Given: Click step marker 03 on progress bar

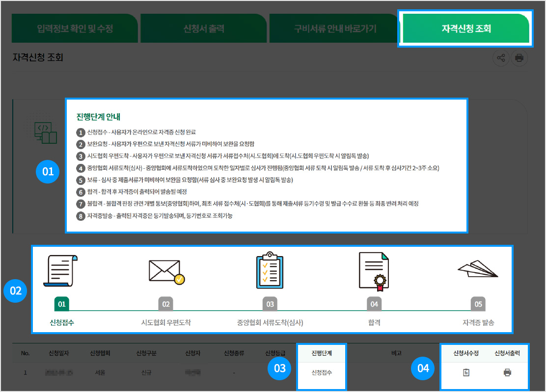Looking at the screenshot, I should tap(270, 304).
